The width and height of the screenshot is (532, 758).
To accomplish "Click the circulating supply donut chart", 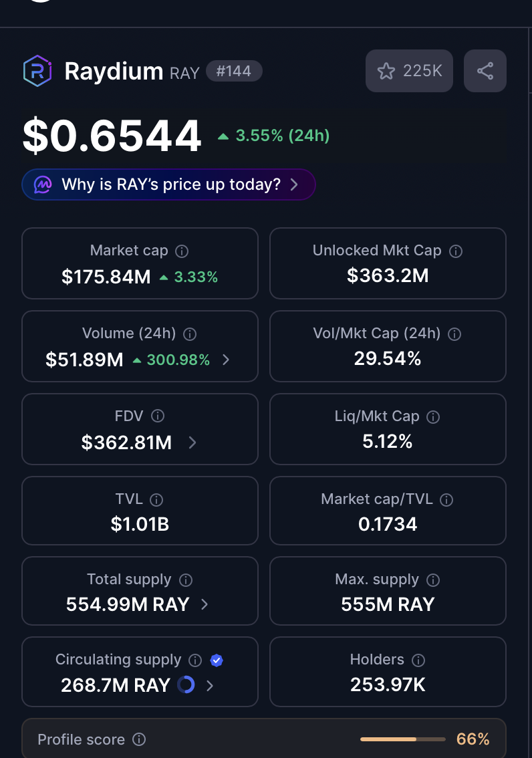I will pos(186,684).
